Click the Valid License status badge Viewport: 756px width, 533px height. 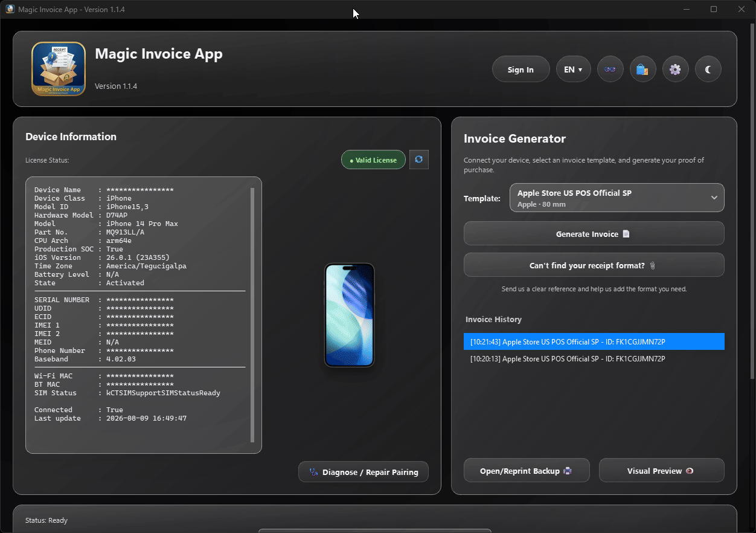373,160
